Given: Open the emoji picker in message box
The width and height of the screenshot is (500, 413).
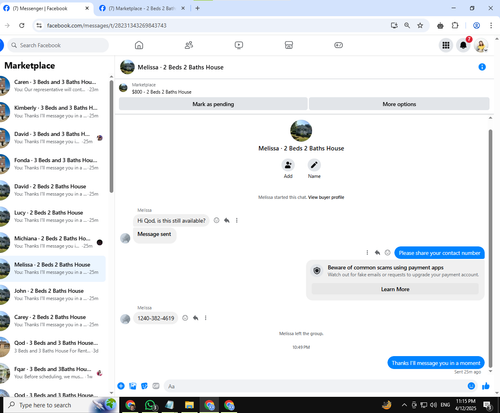Looking at the screenshot, I should (x=471, y=386).
